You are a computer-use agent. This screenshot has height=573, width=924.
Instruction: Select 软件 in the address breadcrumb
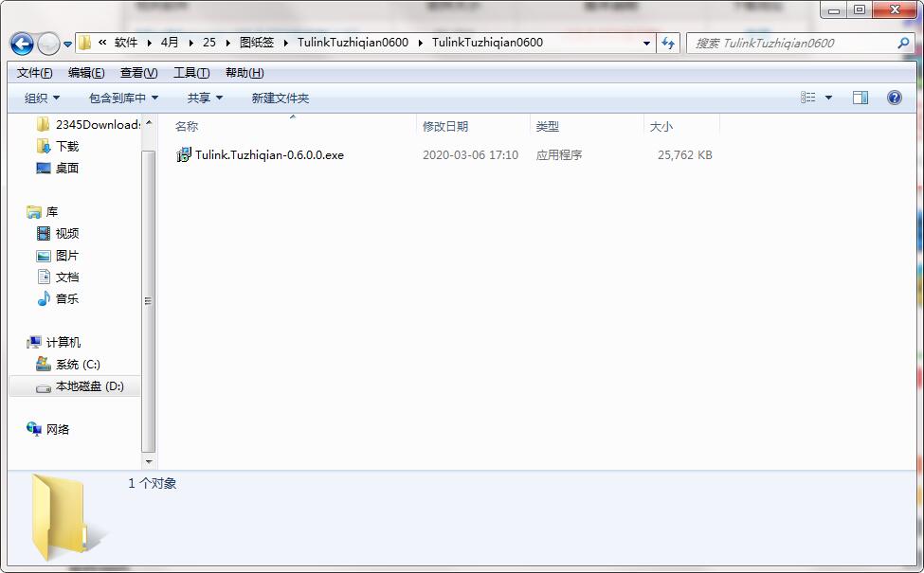pos(126,43)
